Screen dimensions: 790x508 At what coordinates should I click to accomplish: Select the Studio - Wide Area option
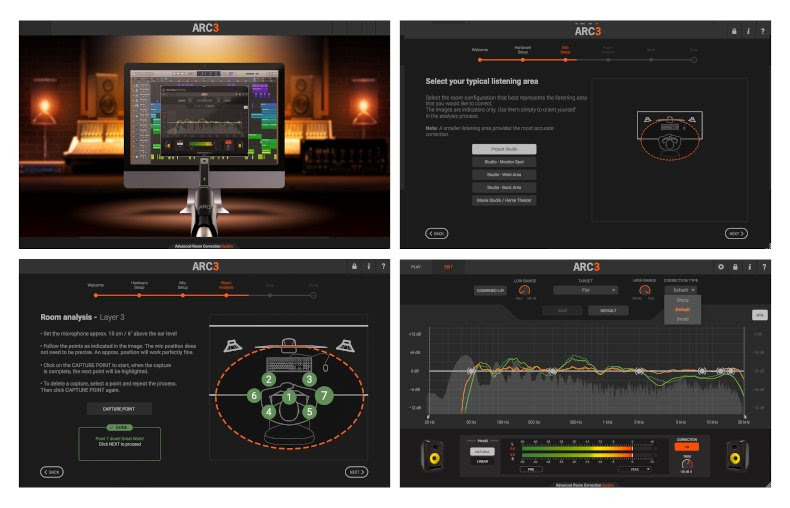pos(504,174)
